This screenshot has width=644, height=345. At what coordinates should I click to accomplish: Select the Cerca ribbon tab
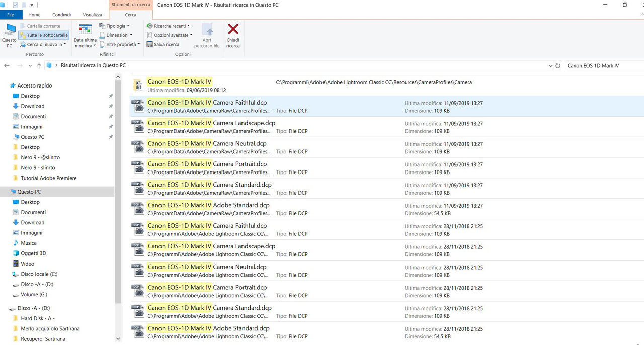(x=131, y=15)
